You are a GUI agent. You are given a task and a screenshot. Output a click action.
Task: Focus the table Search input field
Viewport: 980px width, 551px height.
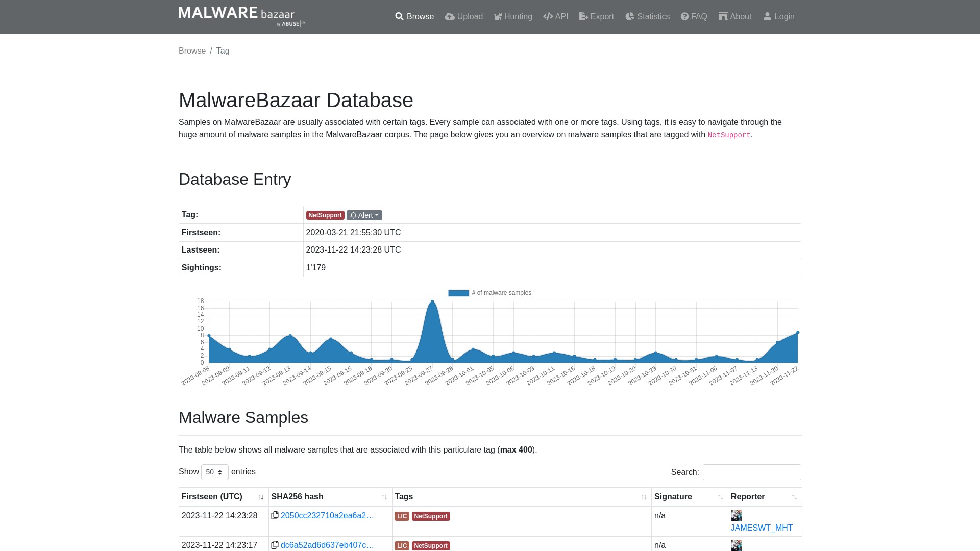[x=752, y=472]
